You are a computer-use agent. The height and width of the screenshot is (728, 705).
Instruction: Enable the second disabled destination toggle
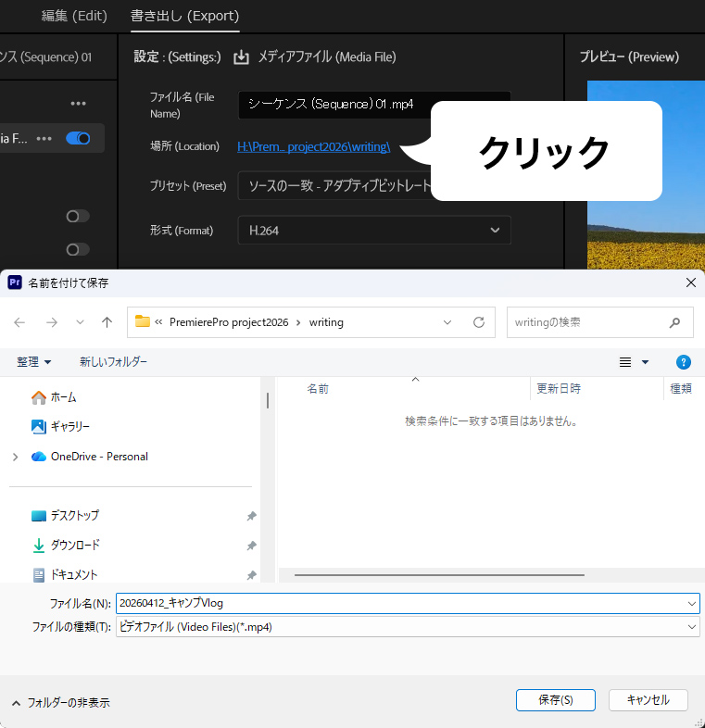[x=78, y=250]
